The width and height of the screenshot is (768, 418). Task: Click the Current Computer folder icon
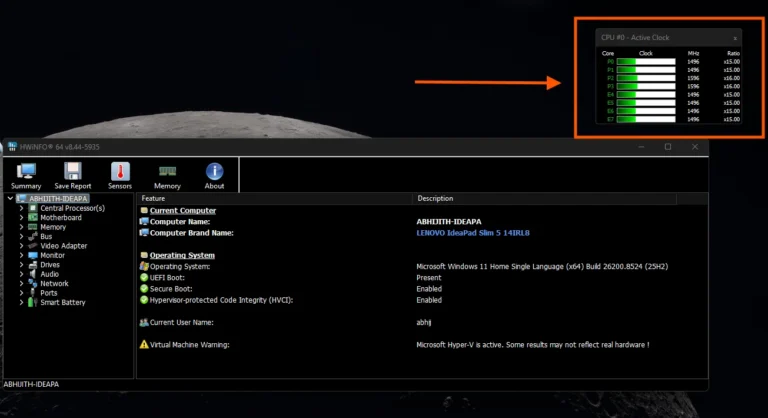click(144, 210)
